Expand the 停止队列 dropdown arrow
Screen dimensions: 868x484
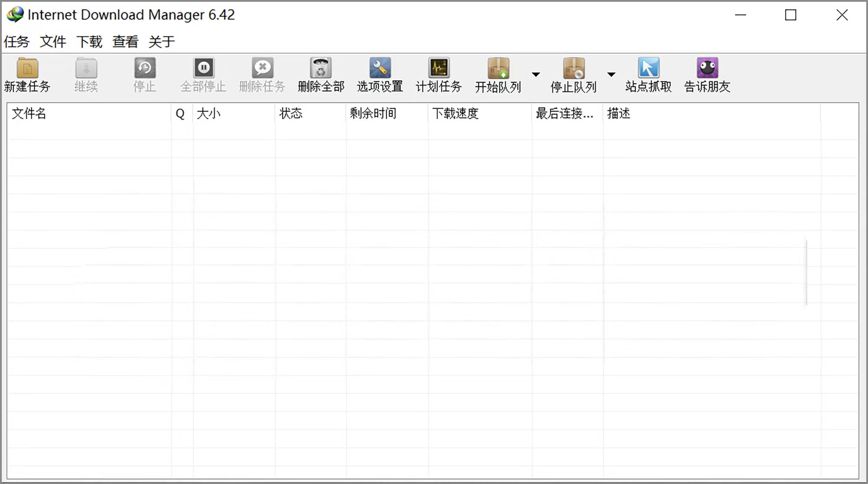(611, 75)
